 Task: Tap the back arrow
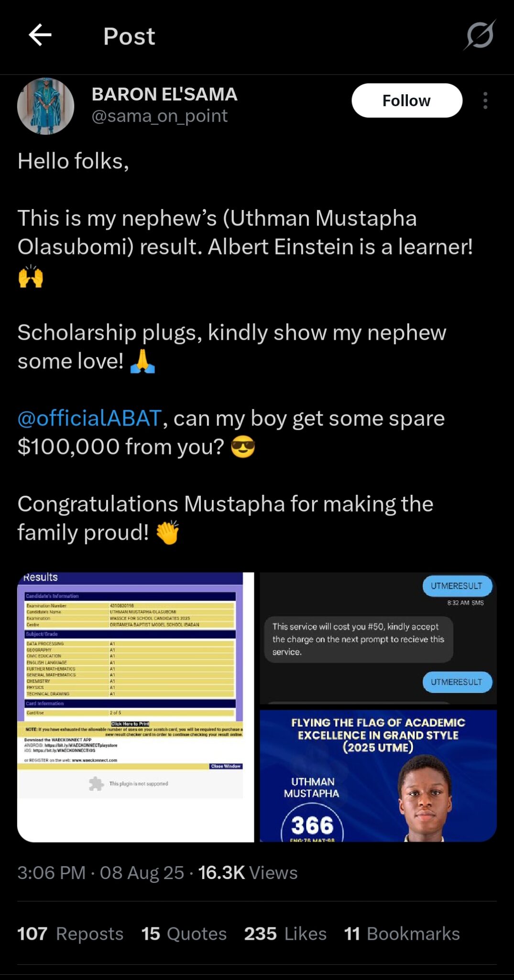point(40,35)
